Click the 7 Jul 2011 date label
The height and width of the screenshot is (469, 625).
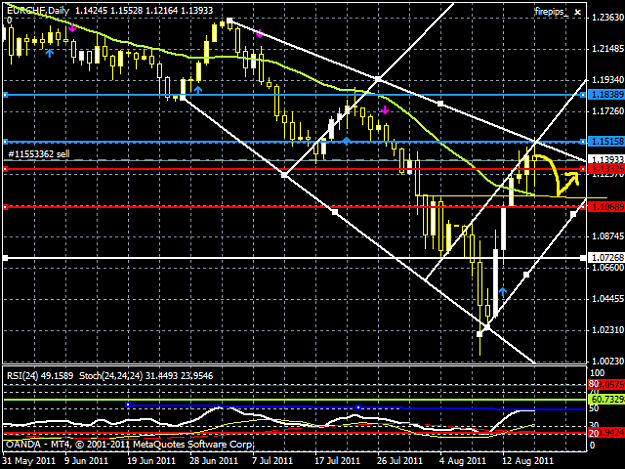point(272,461)
